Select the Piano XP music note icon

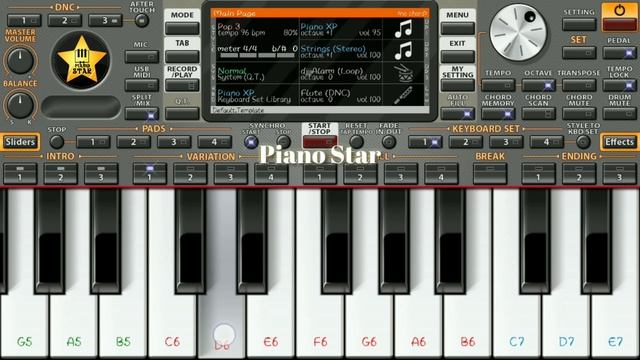[x=403, y=29]
